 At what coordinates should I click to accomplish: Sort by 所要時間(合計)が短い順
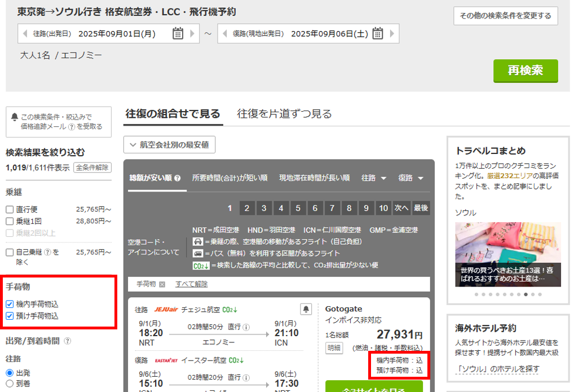pos(229,178)
